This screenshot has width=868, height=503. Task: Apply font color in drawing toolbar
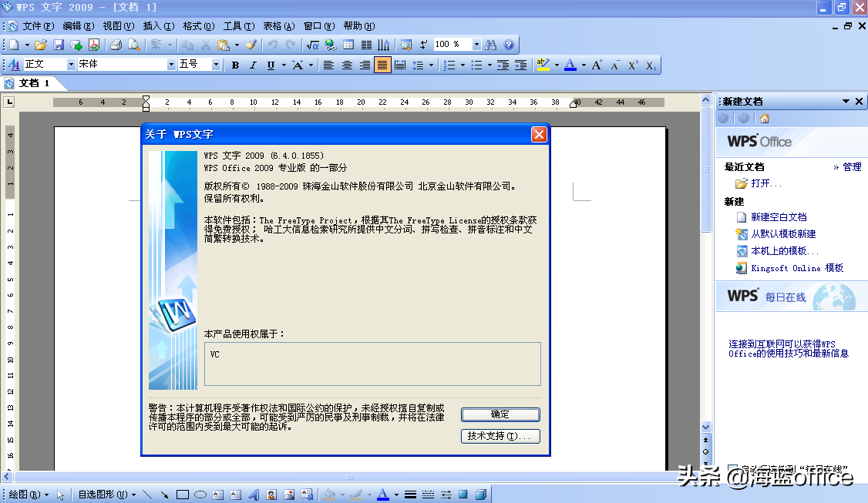coord(382,495)
